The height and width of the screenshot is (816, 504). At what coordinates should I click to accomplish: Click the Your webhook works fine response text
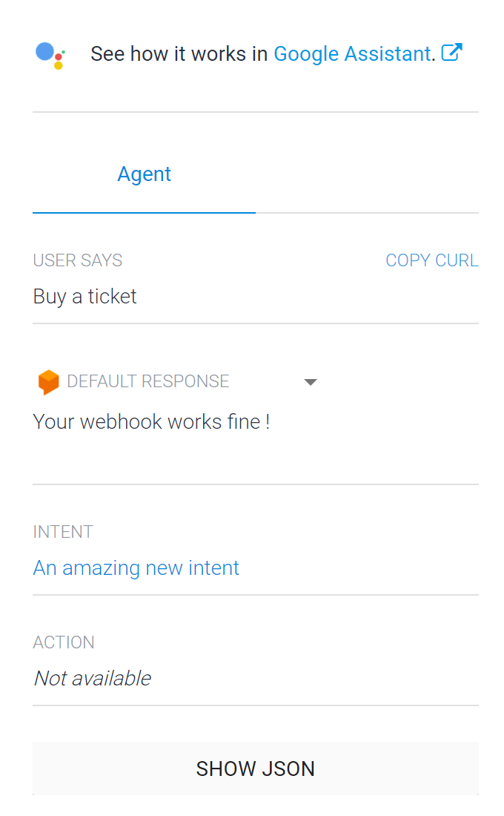pyautogui.click(x=151, y=421)
